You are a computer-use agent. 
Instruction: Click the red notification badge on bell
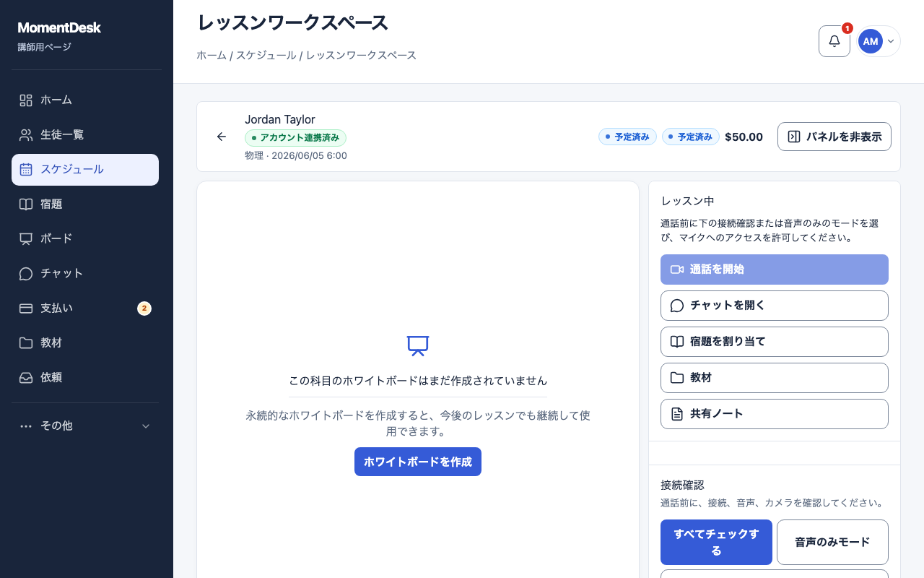click(847, 28)
